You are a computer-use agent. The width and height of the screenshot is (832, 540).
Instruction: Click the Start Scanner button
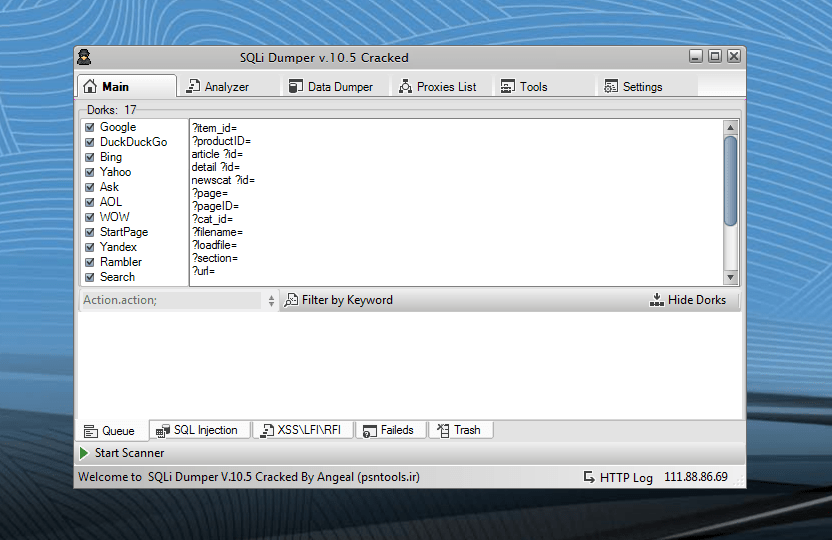122,453
